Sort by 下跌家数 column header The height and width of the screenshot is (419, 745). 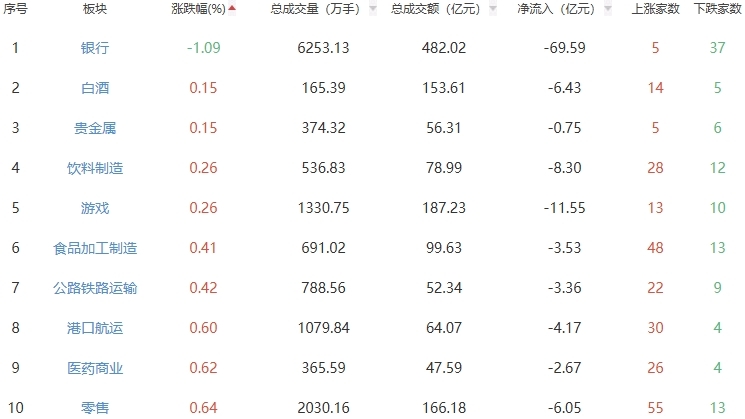(716, 9)
